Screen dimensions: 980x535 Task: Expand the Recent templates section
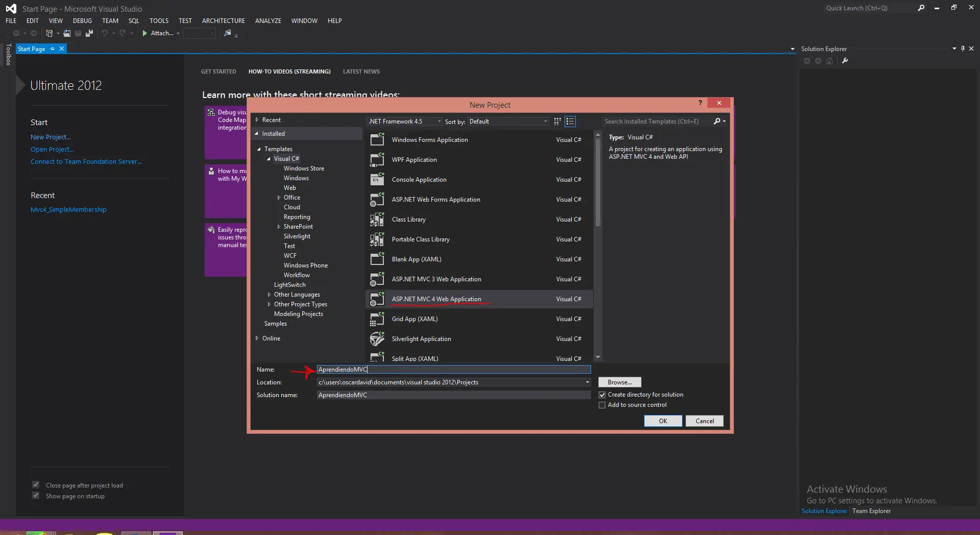coord(257,120)
